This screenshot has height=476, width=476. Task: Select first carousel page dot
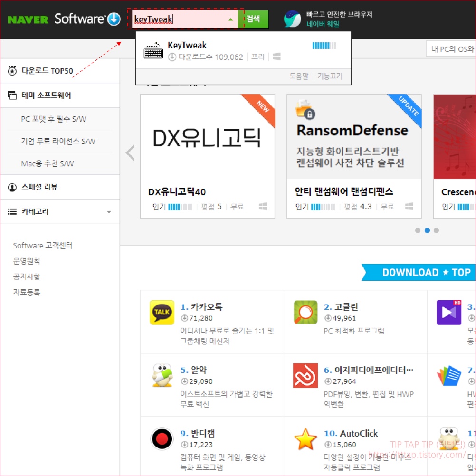pyautogui.click(x=418, y=231)
